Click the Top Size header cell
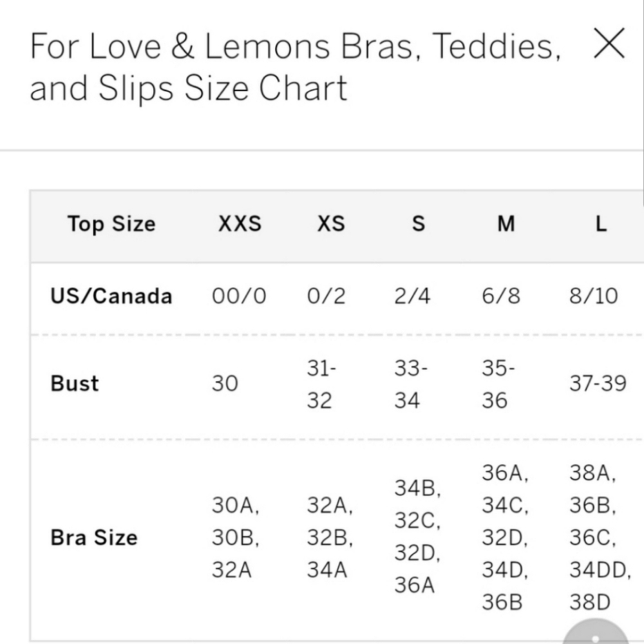The width and height of the screenshot is (644, 644). point(111,224)
